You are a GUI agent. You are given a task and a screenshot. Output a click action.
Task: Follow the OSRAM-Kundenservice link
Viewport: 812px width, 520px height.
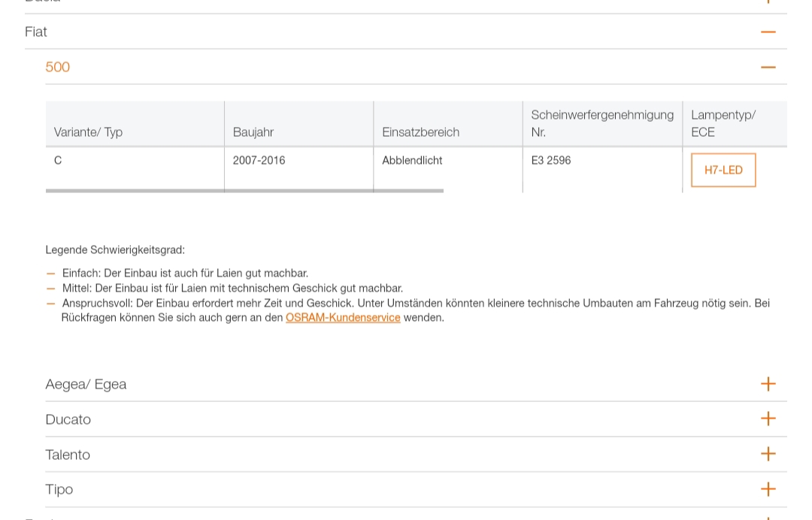click(x=343, y=318)
